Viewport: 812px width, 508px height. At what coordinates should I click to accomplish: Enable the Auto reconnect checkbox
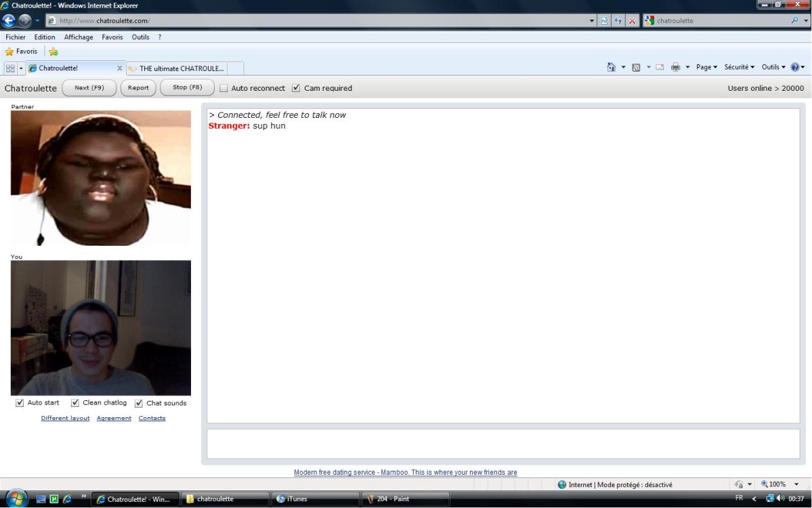click(223, 89)
